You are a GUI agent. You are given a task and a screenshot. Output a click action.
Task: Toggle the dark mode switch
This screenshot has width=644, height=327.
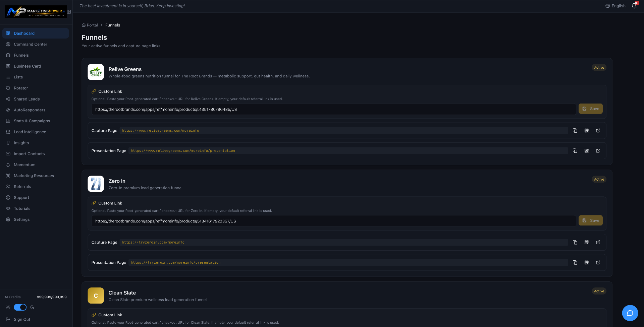click(x=20, y=307)
